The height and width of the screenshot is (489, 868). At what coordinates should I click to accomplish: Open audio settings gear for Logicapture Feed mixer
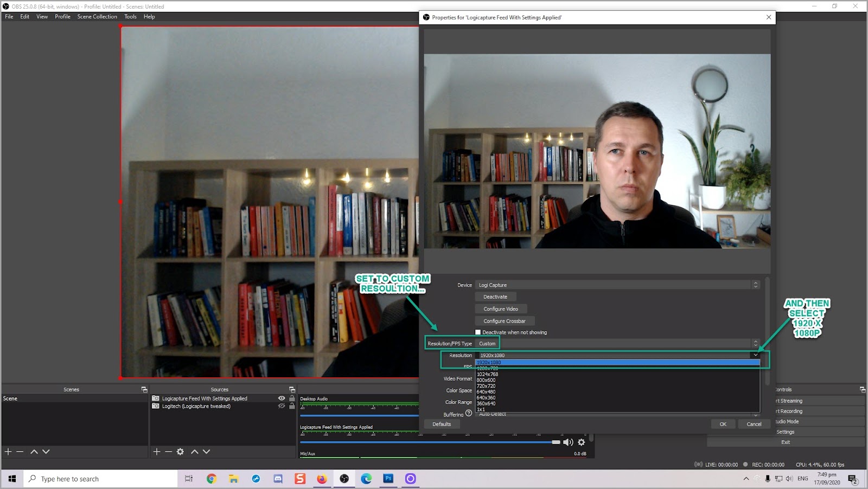582,442
